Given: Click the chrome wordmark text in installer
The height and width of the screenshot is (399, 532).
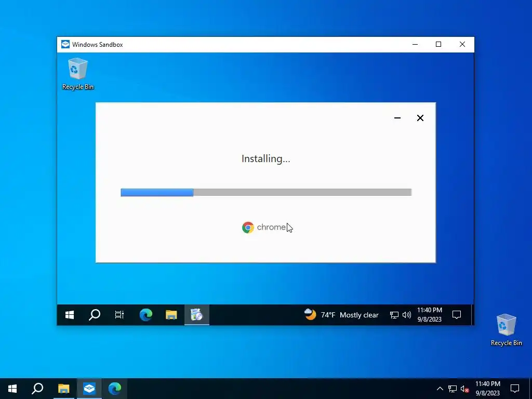Looking at the screenshot, I should [x=271, y=227].
